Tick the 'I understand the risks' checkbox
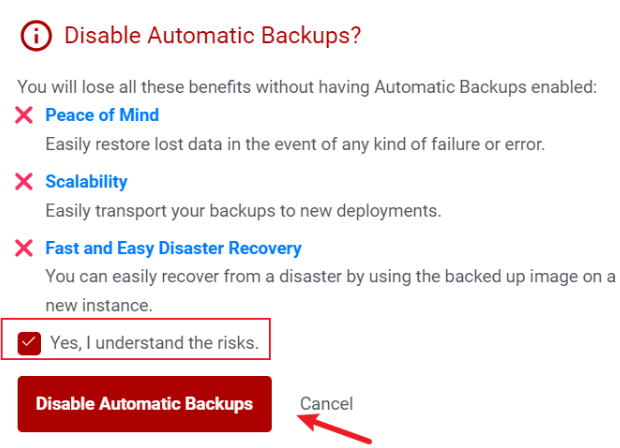The image size is (620, 448). pos(30,343)
